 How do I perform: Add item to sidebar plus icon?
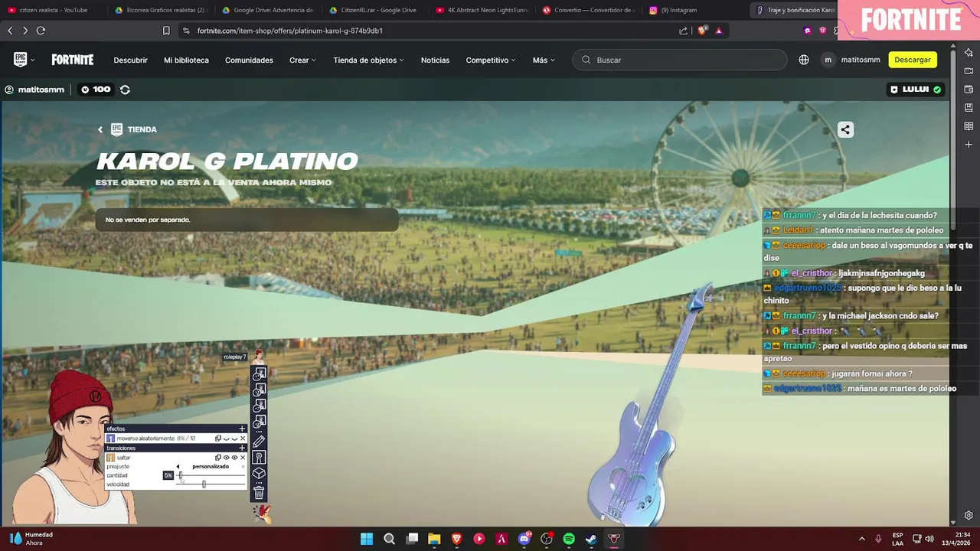(969, 145)
